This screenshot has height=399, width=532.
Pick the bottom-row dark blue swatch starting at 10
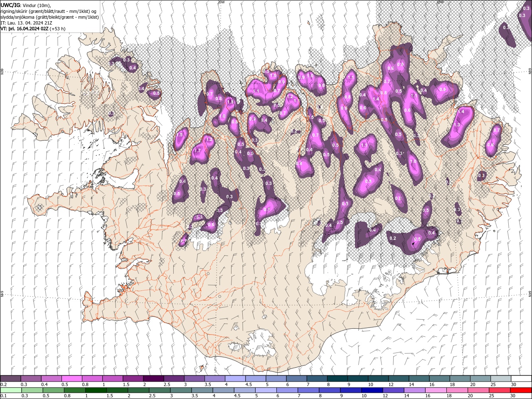(x=372, y=390)
